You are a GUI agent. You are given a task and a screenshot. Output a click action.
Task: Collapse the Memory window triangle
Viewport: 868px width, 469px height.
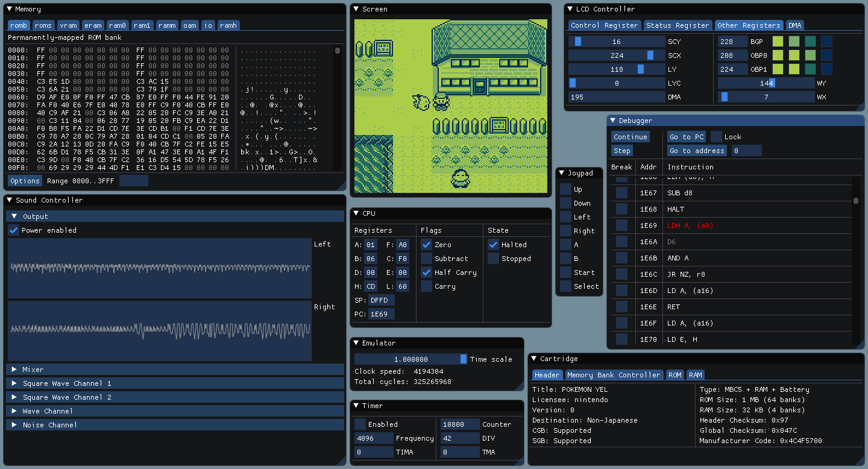pos(10,9)
